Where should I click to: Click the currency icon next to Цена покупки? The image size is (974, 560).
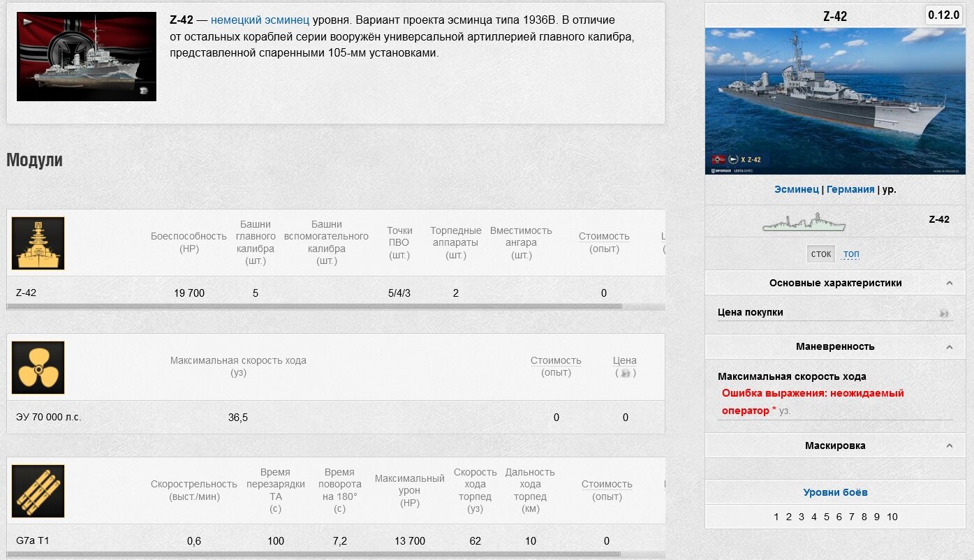[x=944, y=314]
